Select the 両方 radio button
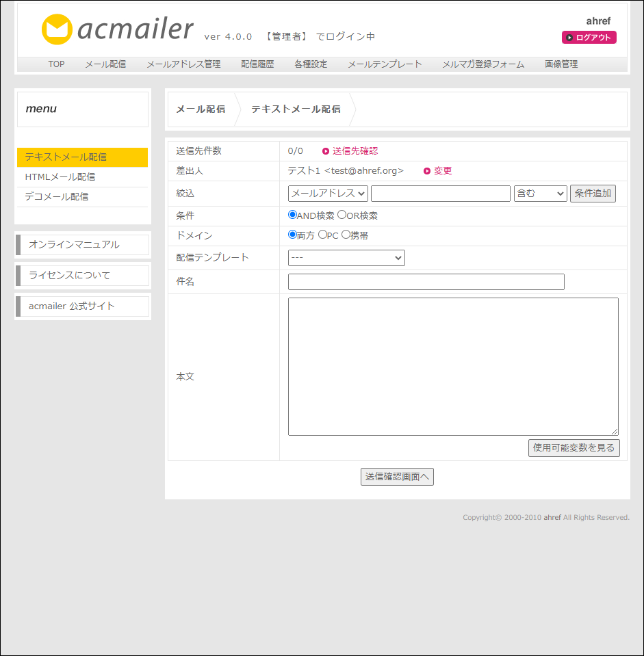 294,236
